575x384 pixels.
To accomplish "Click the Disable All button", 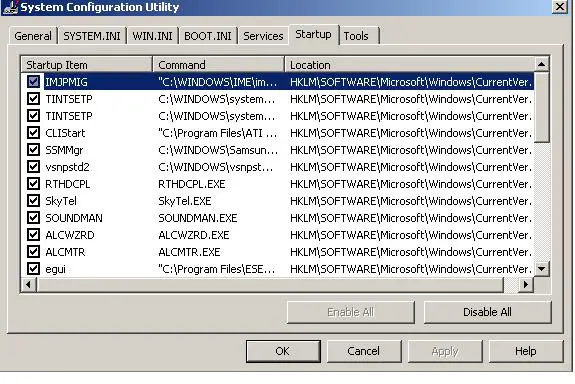I will point(487,312).
